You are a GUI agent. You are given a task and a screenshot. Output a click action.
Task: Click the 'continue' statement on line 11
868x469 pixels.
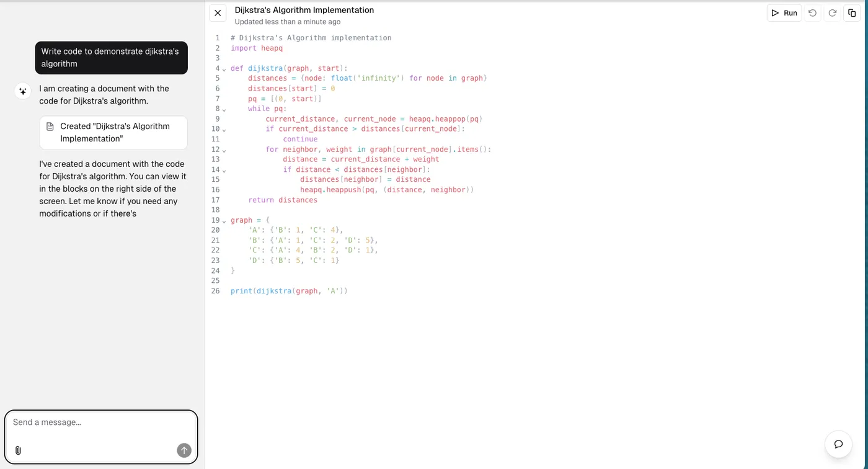coord(300,139)
